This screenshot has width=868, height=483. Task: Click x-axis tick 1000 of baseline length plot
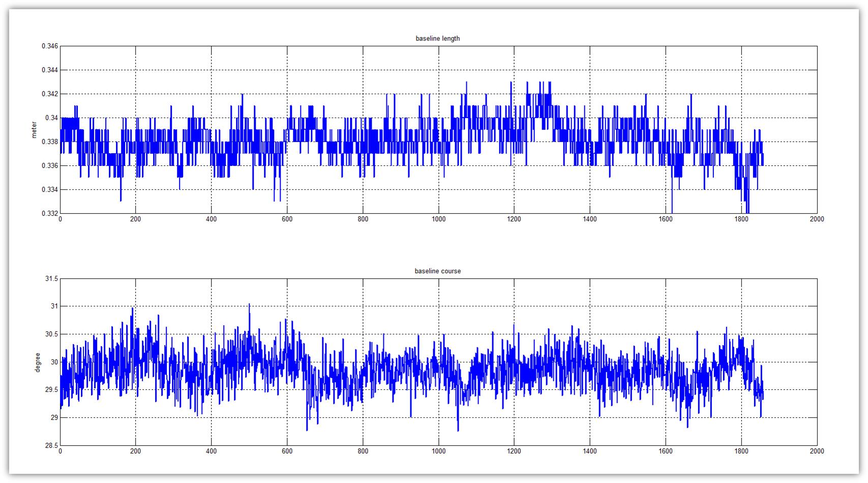[x=438, y=219]
